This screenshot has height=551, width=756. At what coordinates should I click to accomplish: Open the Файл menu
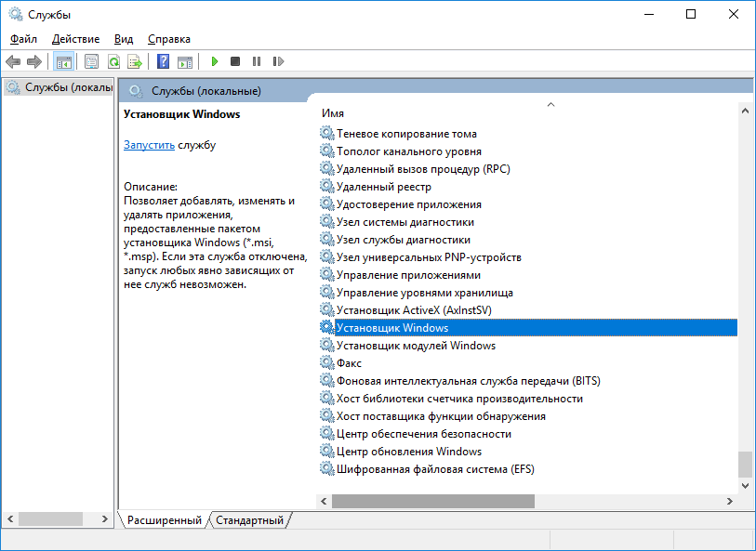click(x=24, y=39)
